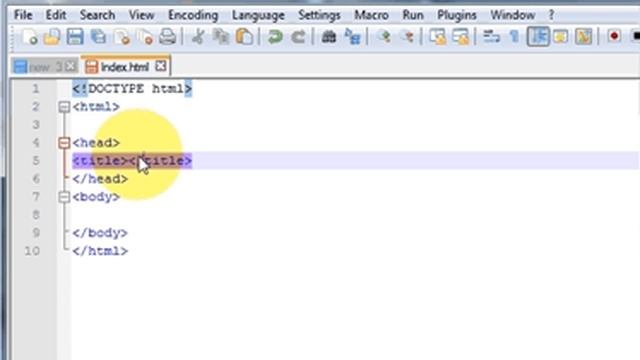Open a file with the folder icon
The image size is (640, 360).
click(52, 37)
